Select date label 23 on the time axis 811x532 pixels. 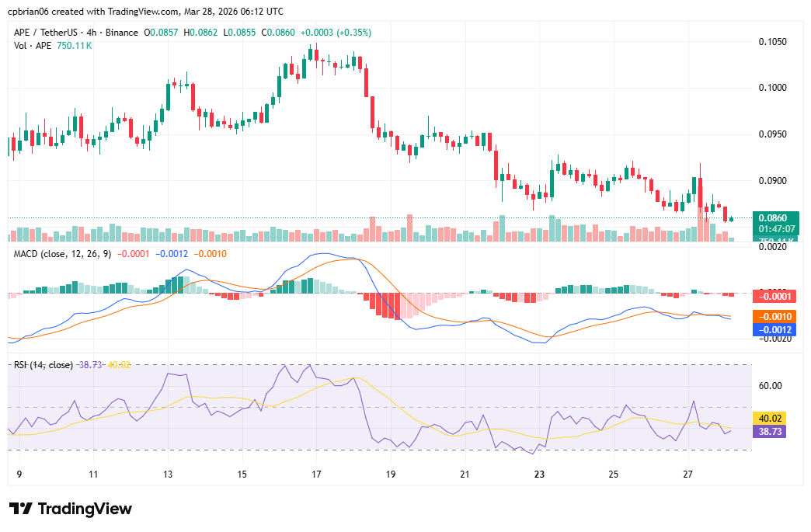538,472
